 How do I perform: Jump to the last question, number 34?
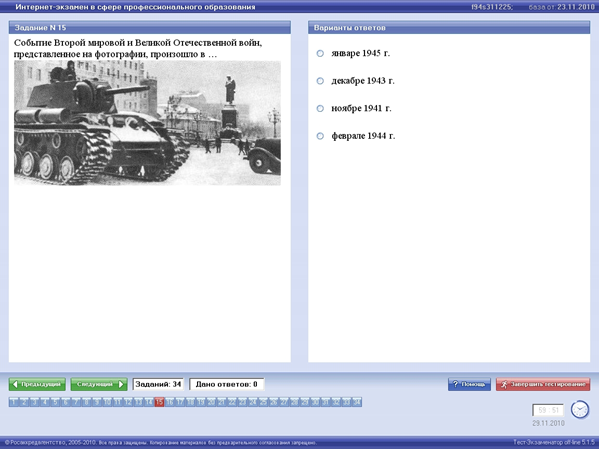point(357,402)
